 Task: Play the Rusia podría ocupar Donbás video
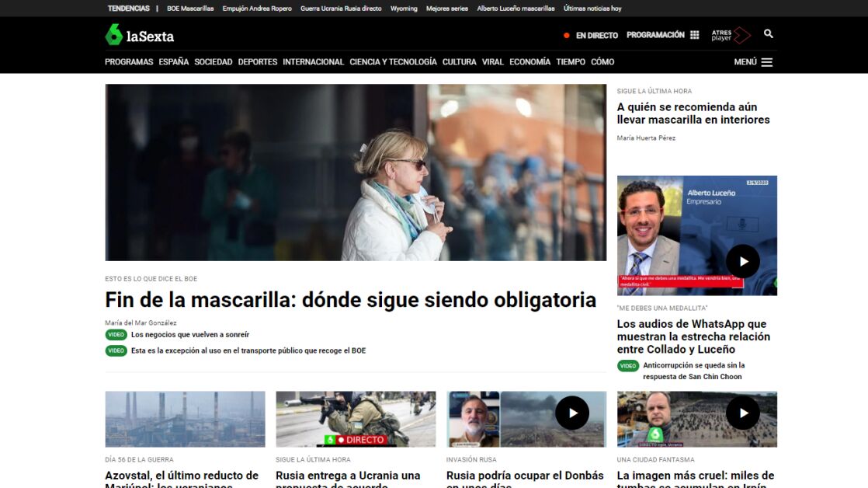(572, 413)
